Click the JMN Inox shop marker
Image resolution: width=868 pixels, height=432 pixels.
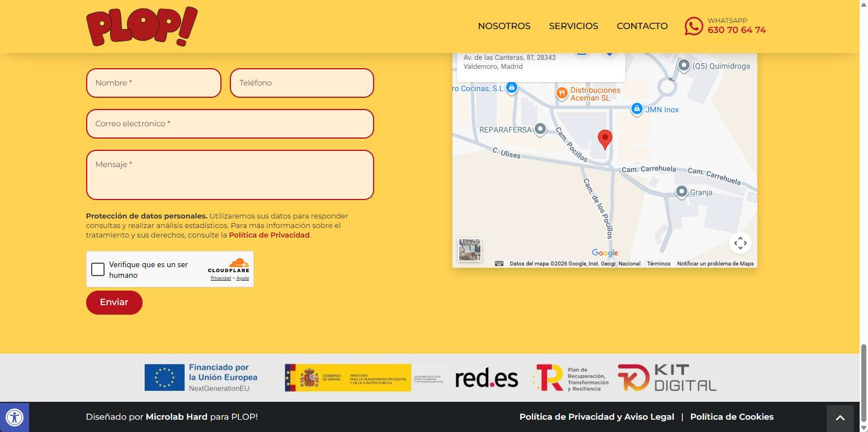click(636, 109)
